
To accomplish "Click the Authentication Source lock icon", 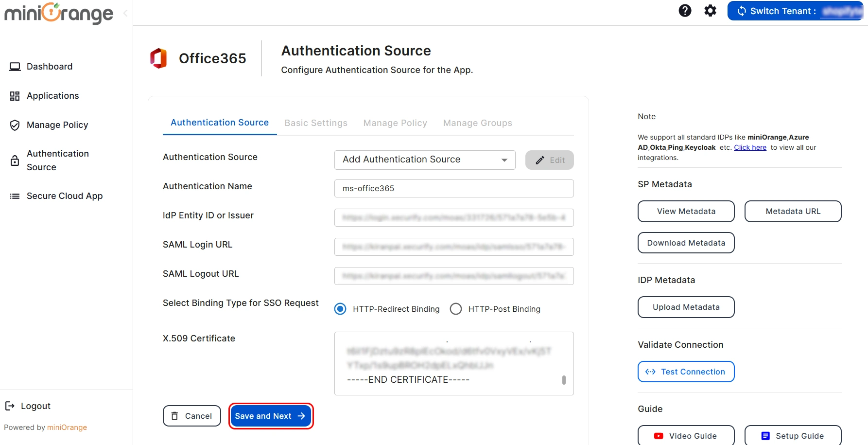I will pyautogui.click(x=15, y=160).
